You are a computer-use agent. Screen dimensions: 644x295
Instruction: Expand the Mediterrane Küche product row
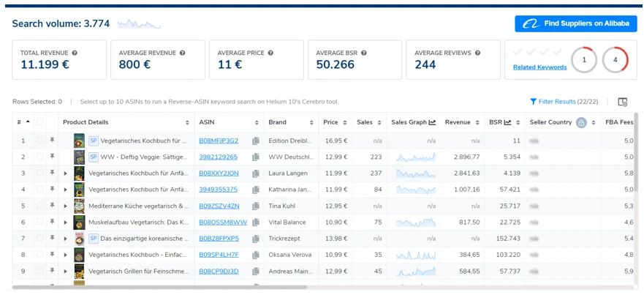tap(66, 206)
